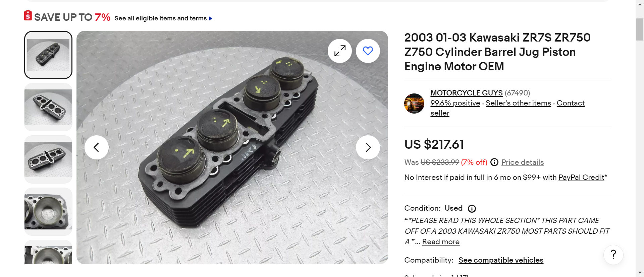
Task: Advance to the next product image
Action: [368, 147]
